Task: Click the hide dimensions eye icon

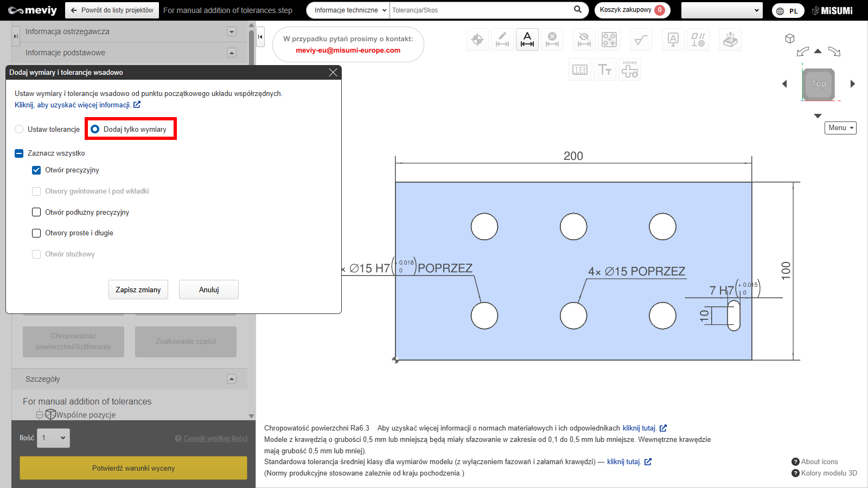Action: tap(584, 40)
